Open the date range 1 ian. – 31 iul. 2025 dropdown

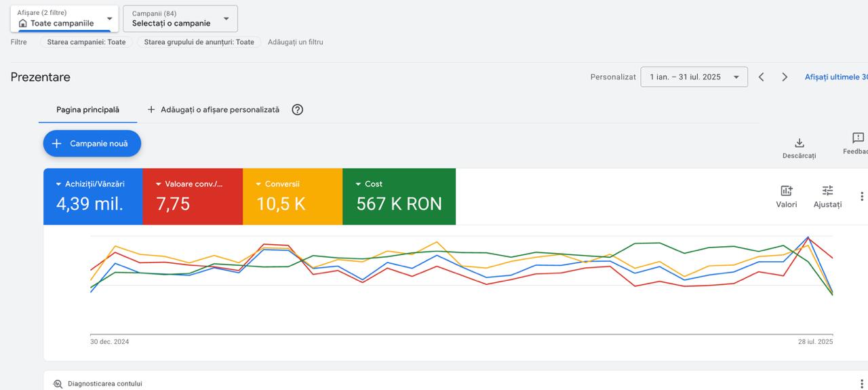(x=694, y=77)
